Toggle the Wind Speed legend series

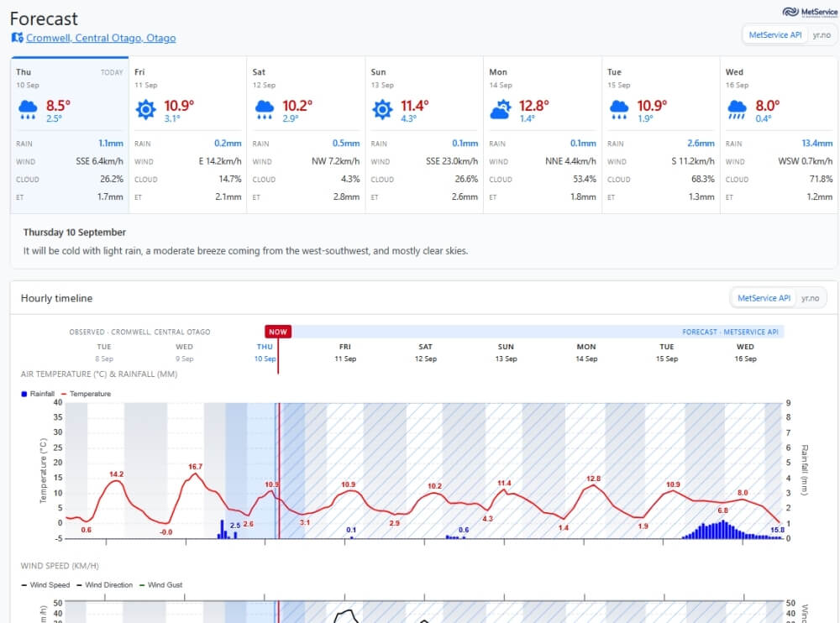pos(45,585)
